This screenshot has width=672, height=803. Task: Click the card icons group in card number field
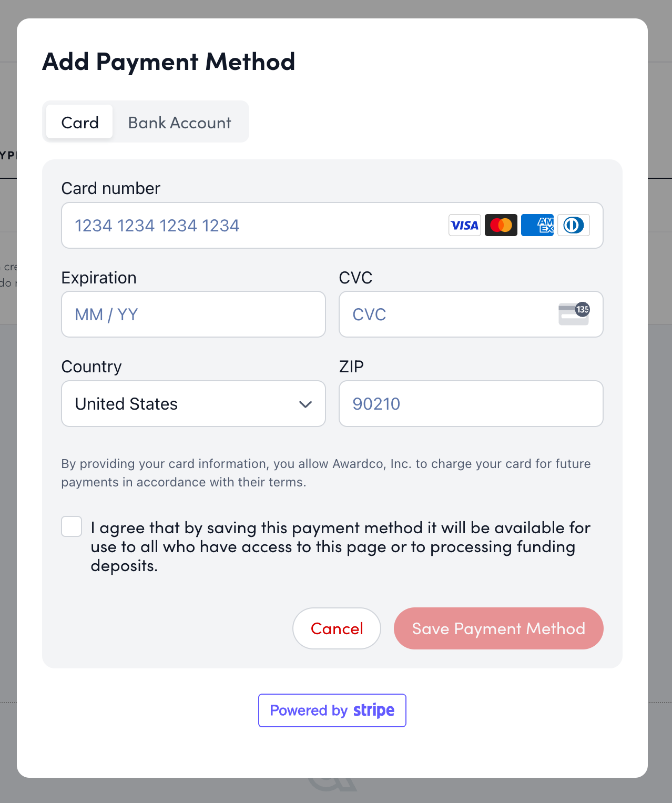518,225
